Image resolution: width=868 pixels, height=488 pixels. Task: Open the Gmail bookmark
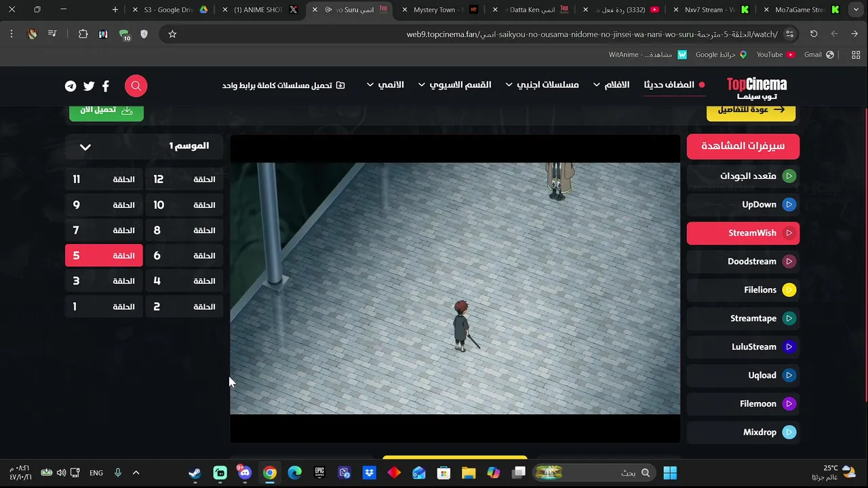[818, 54]
